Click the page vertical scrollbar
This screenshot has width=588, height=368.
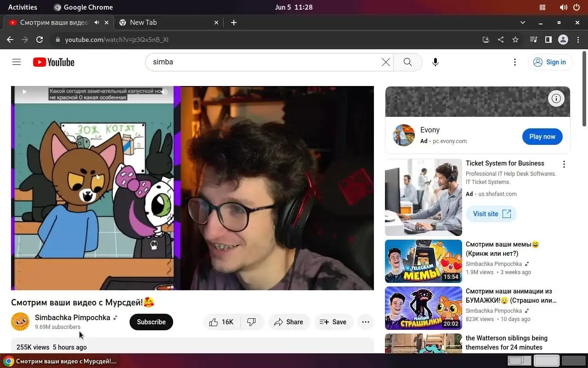(584, 90)
